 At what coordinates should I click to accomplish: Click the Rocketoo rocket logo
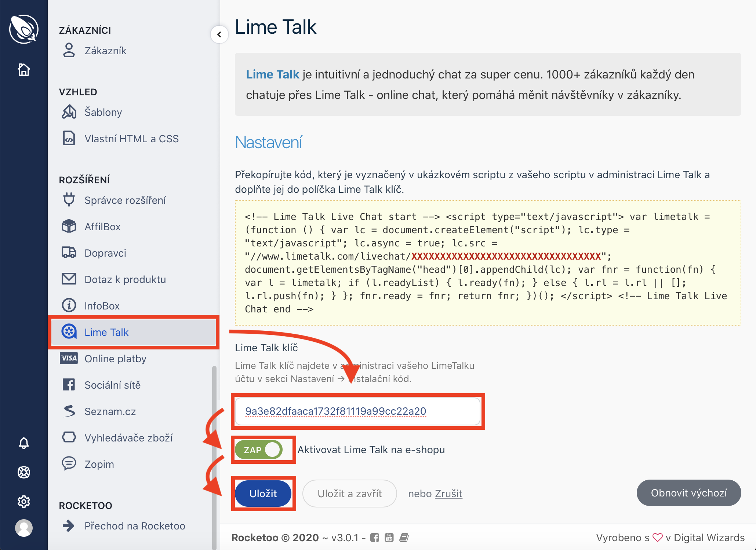click(x=24, y=29)
